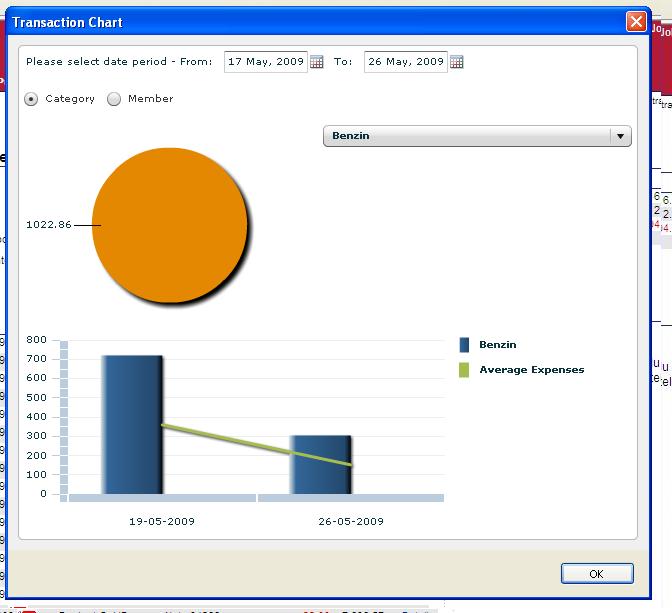Click the 19-05-2009 axis label
This screenshot has width=672, height=613.
[162, 521]
